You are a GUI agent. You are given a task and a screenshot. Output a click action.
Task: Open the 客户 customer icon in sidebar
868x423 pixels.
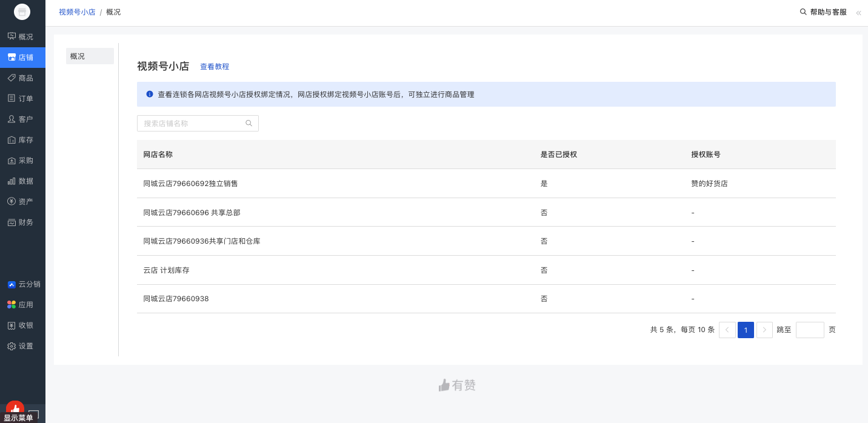(x=12, y=119)
